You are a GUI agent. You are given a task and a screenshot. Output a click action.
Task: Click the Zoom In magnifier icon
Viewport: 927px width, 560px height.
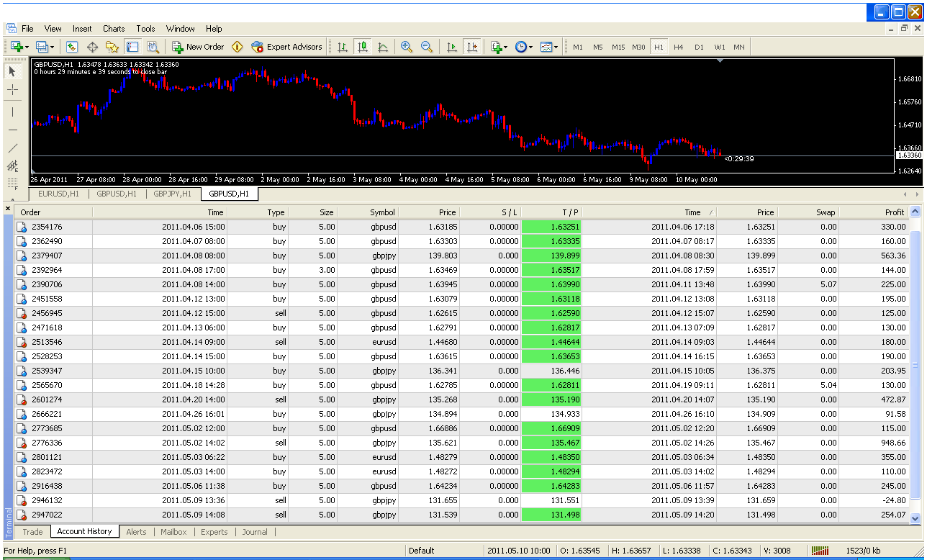[407, 47]
